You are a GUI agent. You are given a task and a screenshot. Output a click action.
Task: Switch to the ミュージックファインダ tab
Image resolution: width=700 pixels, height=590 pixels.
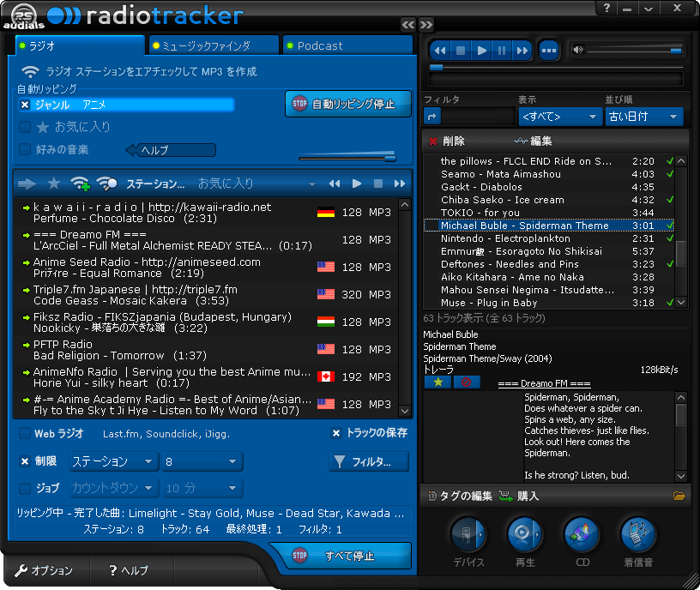214,45
